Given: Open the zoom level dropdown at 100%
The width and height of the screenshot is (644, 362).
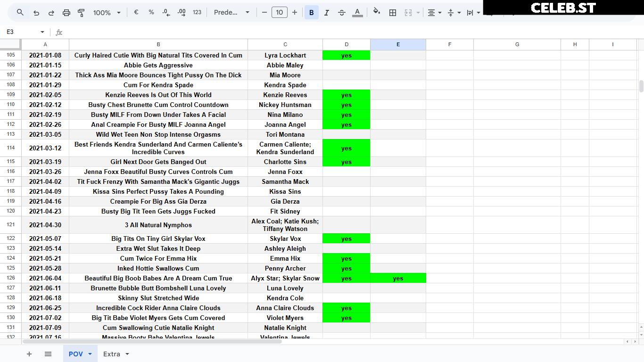Looking at the screenshot, I should coord(107,13).
